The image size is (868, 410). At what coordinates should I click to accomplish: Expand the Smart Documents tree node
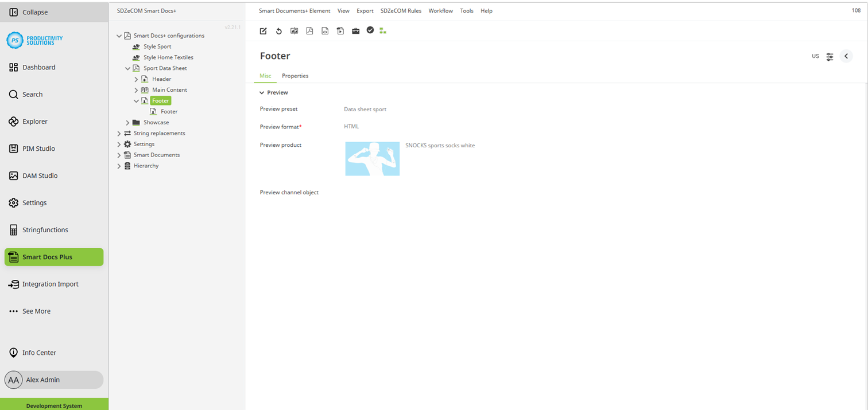[x=119, y=155]
